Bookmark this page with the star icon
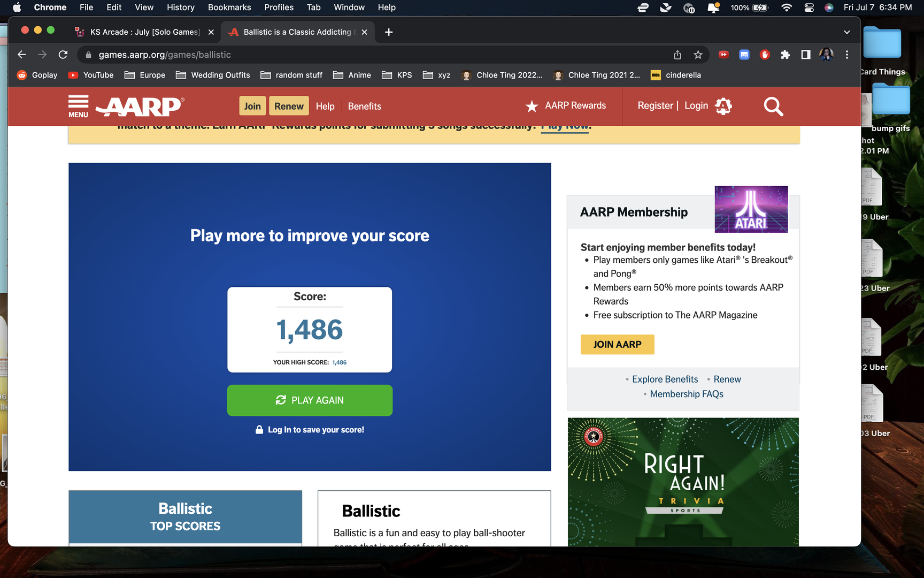Screen dimensions: 924x578 (x=698, y=55)
